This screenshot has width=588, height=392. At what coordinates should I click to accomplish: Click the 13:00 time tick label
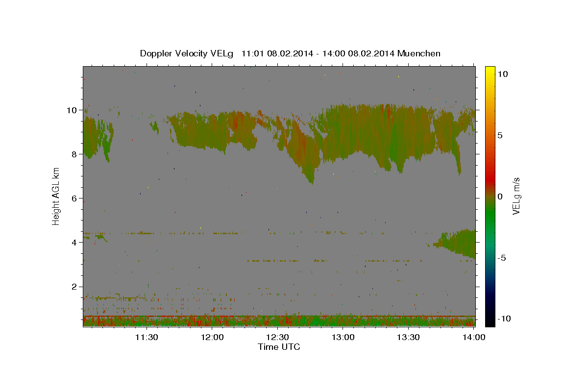pyautogui.click(x=343, y=337)
